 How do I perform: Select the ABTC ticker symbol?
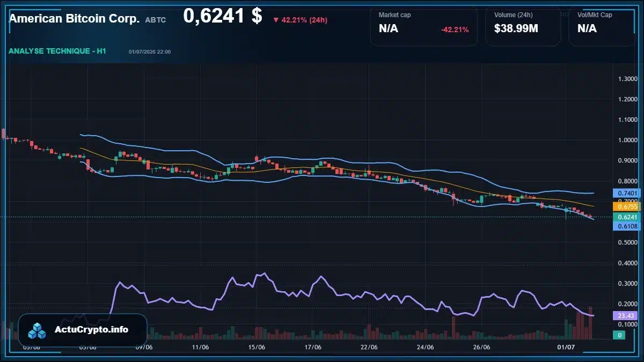coord(156,20)
